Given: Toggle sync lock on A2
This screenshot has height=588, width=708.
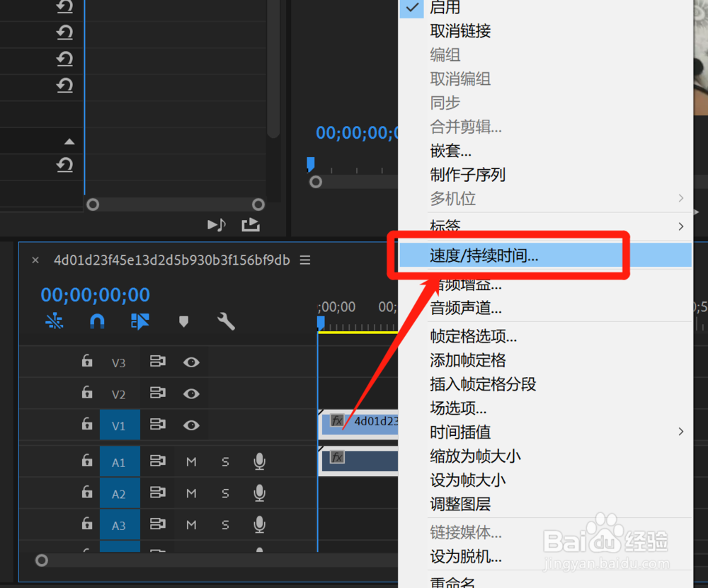Looking at the screenshot, I should (158, 492).
